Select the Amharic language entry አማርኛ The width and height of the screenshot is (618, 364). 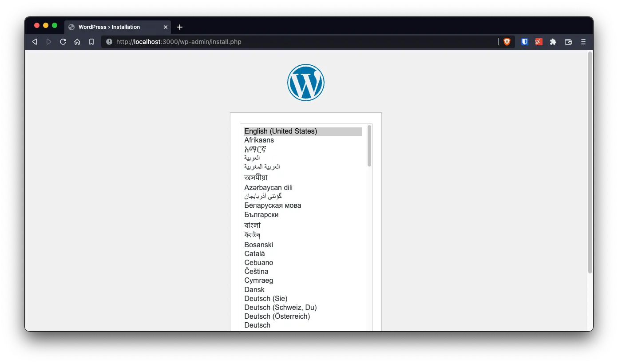pos(303,150)
